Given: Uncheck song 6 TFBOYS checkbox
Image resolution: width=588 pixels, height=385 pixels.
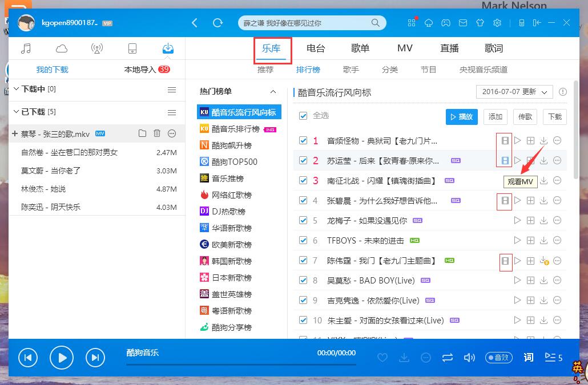Looking at the screenshot, I should click(303, 240).
